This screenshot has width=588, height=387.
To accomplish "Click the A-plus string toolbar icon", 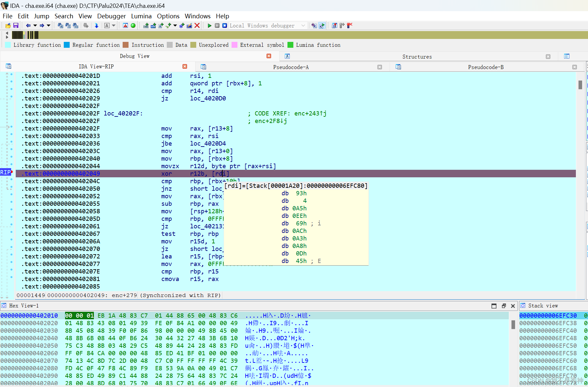I will (x=161, y=26).
